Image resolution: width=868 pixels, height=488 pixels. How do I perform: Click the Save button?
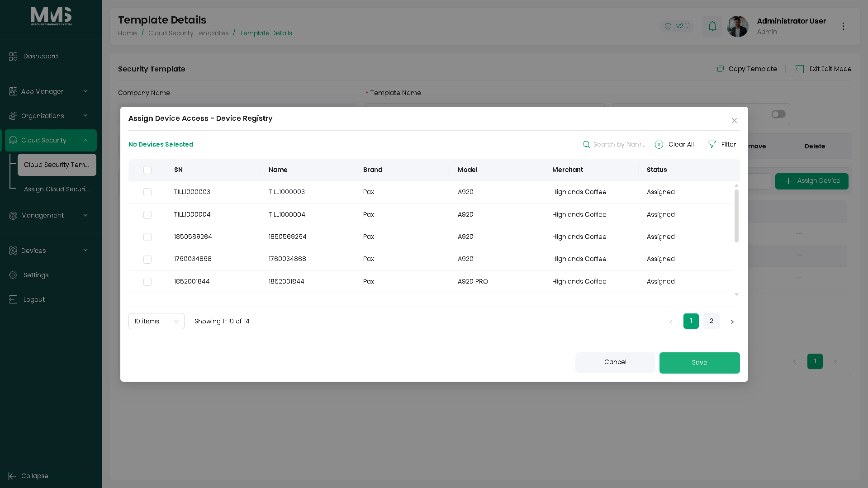(699, 363)
